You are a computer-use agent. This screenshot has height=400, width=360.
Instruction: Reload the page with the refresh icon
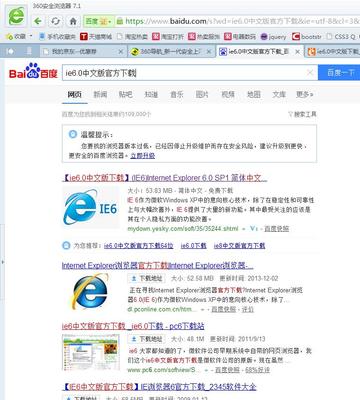[55, 21]
